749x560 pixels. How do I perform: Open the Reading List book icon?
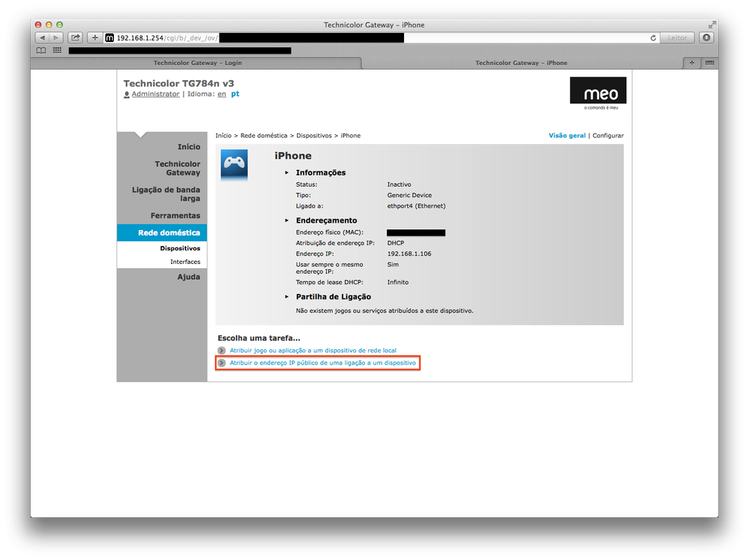coord(41,50)
